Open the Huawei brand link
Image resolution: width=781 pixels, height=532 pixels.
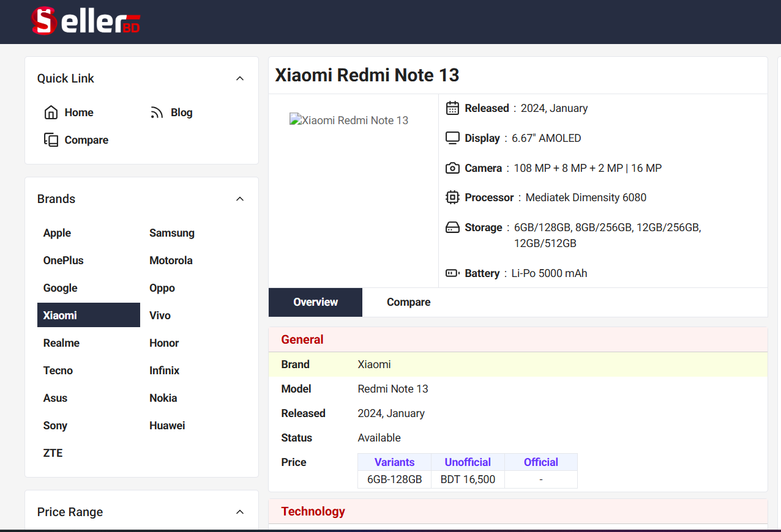point(167,426)
